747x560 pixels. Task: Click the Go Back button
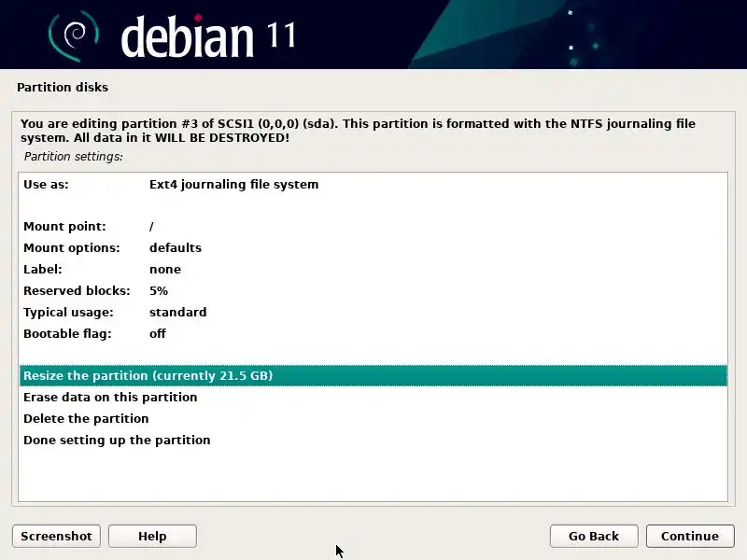[x=594, y=536]
